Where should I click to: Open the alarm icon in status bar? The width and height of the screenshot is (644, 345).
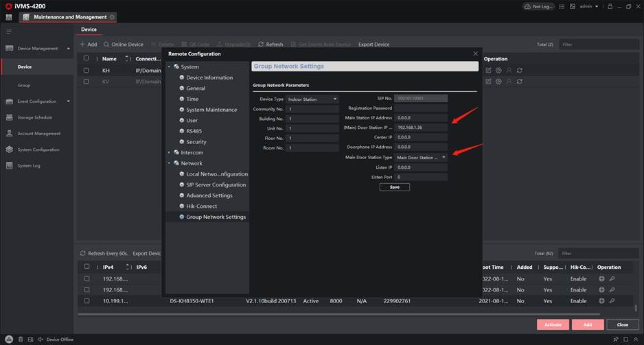(x=10, y=340)
